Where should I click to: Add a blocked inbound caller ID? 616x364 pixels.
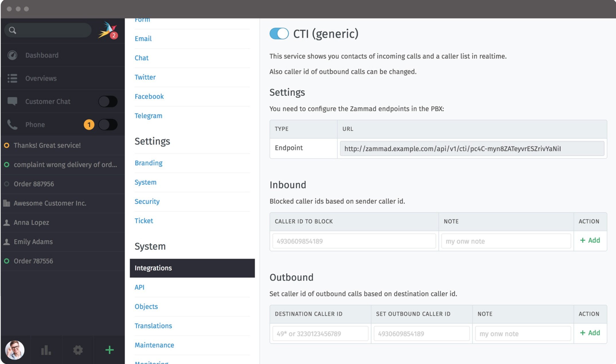click(x=590, y=241)
